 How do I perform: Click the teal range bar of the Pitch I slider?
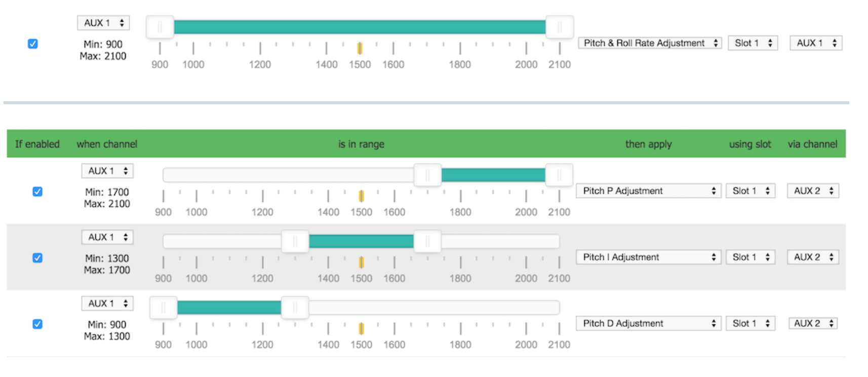pyautogui.click(x=361, y=241)
